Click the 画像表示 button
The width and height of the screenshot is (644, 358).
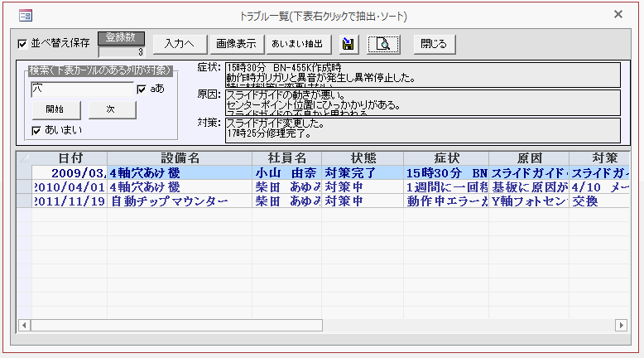236,44
